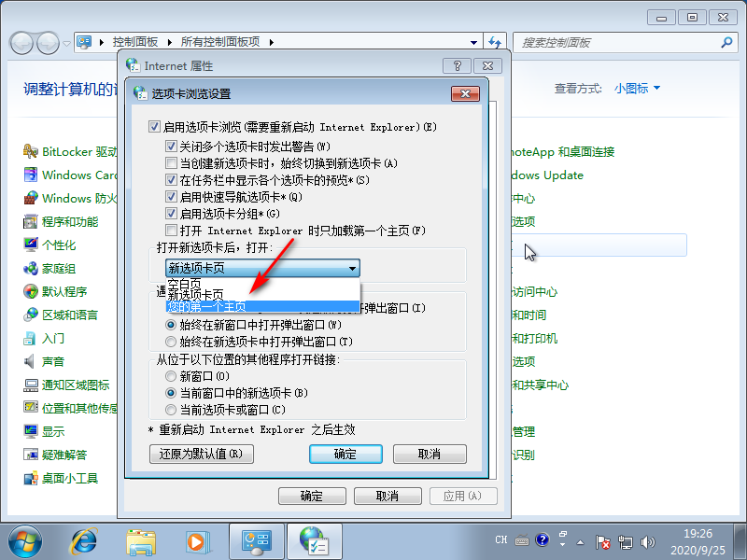Expand 控制面板 breadcrumb arrow
This screenshot has width=747, height=560.
tap(169, 42)
